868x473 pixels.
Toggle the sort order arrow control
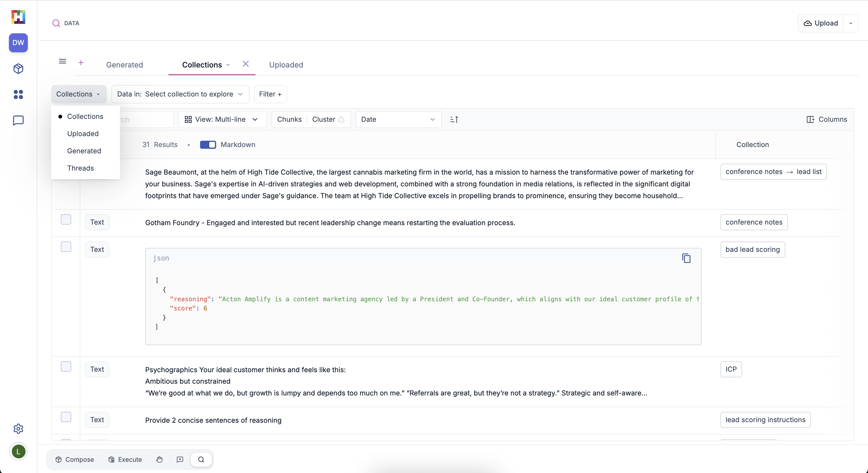click(x=454, y=119)
